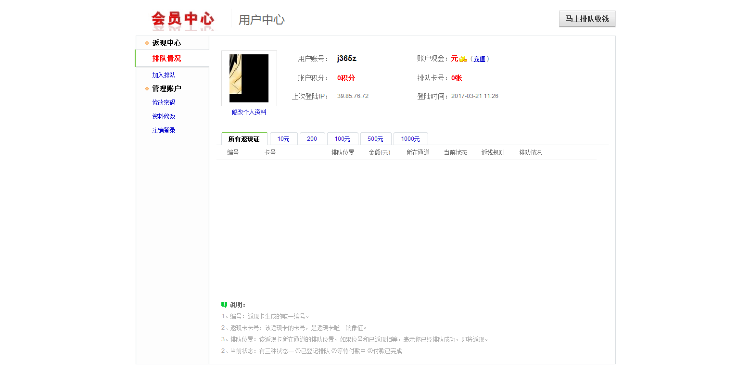The width and height of the screenshot is (750, 371).
Task: Switch to the 500元 tab
Action: (375, 139)
